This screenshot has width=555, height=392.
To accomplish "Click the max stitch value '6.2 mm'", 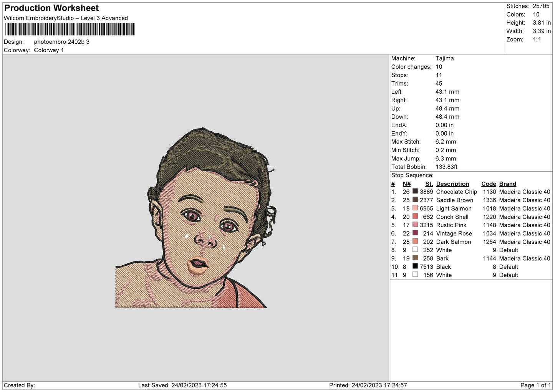I will click(446, 142).
